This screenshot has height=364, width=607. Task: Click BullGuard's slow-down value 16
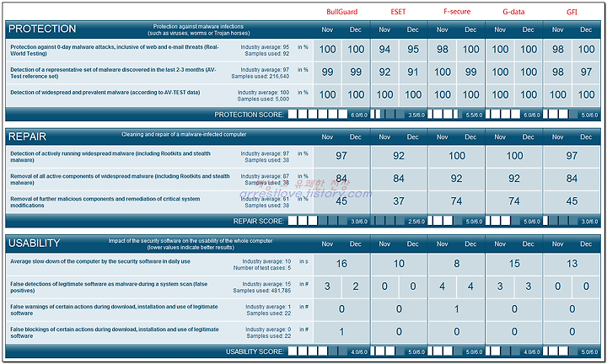[x=341, y=264]
